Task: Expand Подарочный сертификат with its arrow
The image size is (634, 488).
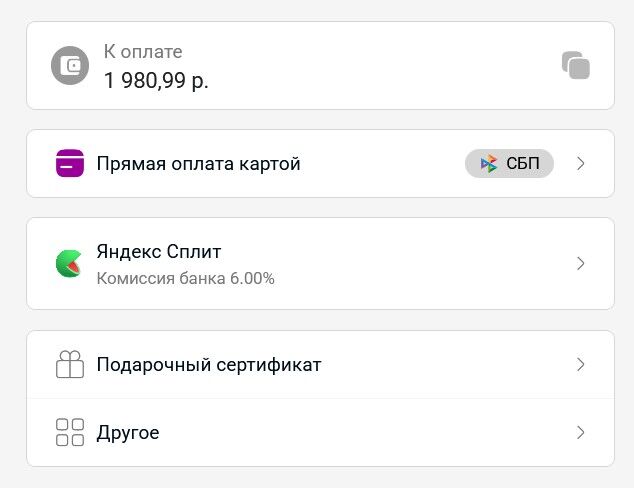Action: [581, 365]
